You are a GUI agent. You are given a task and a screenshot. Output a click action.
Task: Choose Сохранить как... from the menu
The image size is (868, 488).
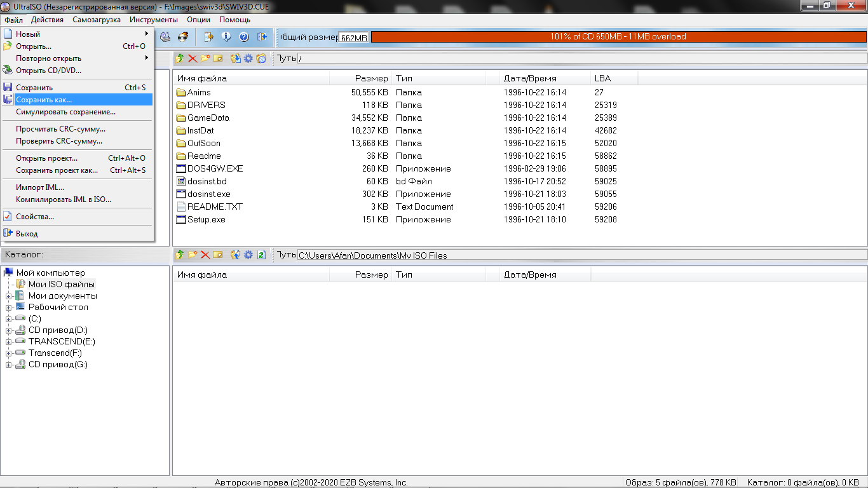point(77,100)
